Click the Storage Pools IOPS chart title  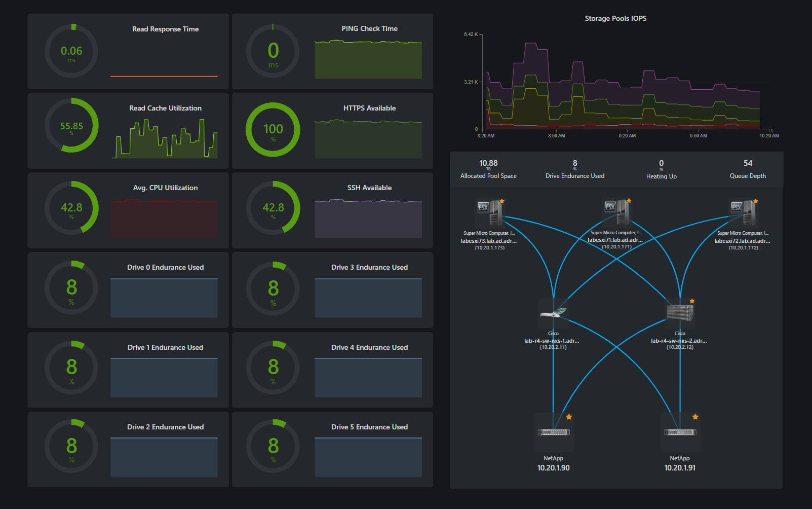click(x=615, y=18)
